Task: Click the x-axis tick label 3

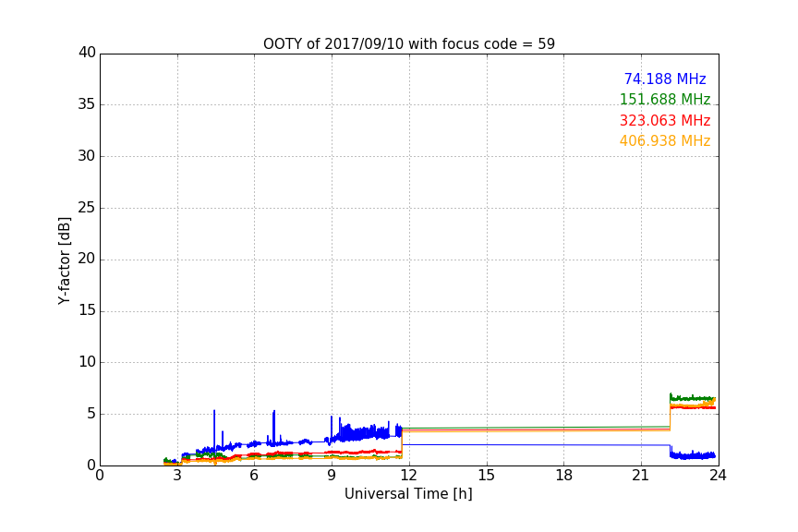Action: (x=177, y=476)
